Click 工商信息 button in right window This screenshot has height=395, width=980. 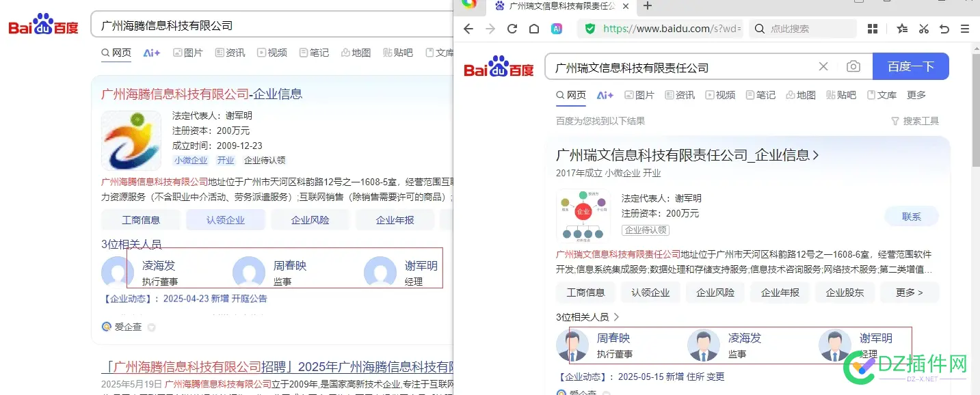click(586, 292)
